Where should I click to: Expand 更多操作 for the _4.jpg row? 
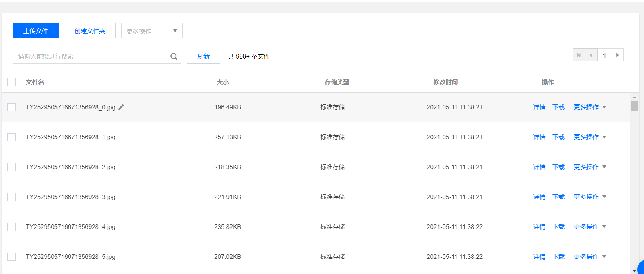pos(590,227)
